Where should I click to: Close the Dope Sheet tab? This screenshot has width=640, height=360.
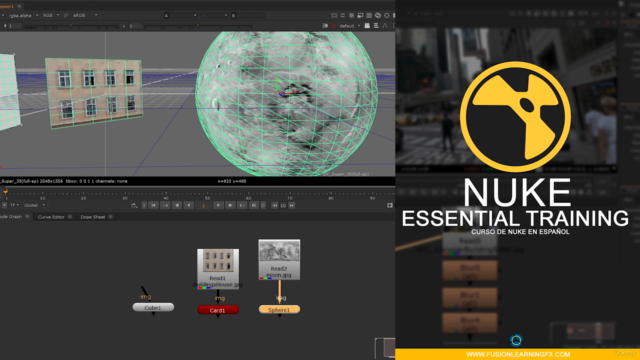111,217
